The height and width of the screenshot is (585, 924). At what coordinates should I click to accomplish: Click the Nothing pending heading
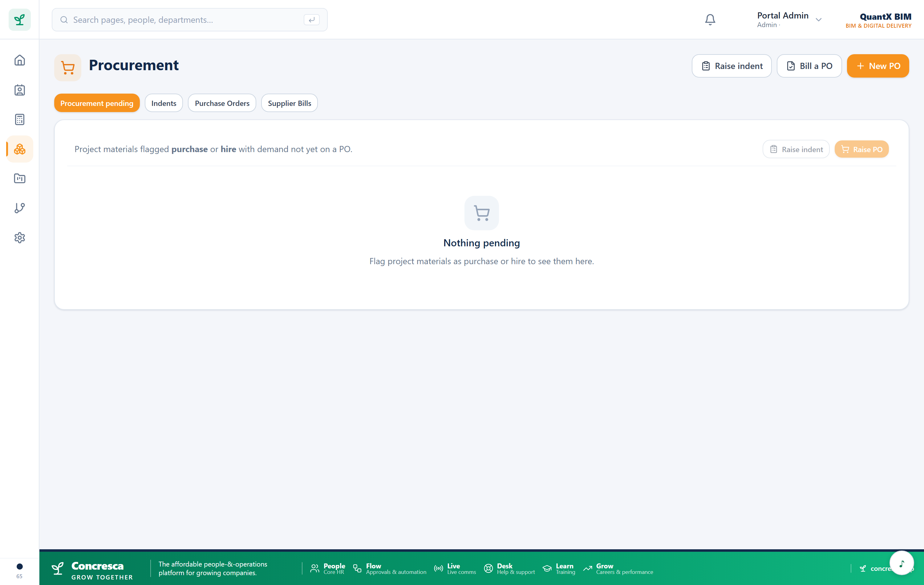tap(482, 242)
